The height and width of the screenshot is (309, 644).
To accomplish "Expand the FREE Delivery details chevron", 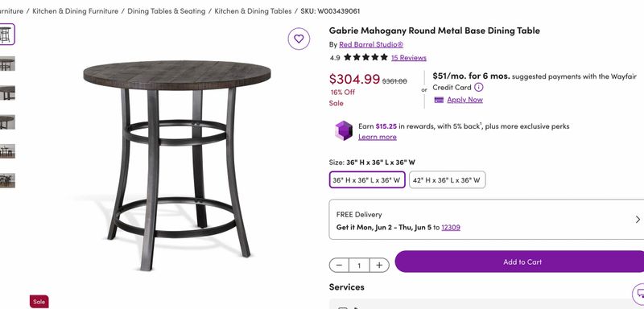I will click(638, 220).
